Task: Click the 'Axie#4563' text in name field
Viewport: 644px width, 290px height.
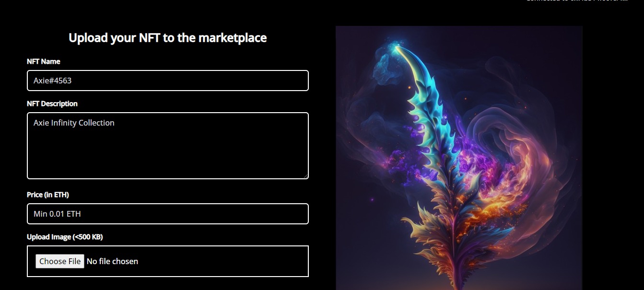Action: [x=53, y=81]
